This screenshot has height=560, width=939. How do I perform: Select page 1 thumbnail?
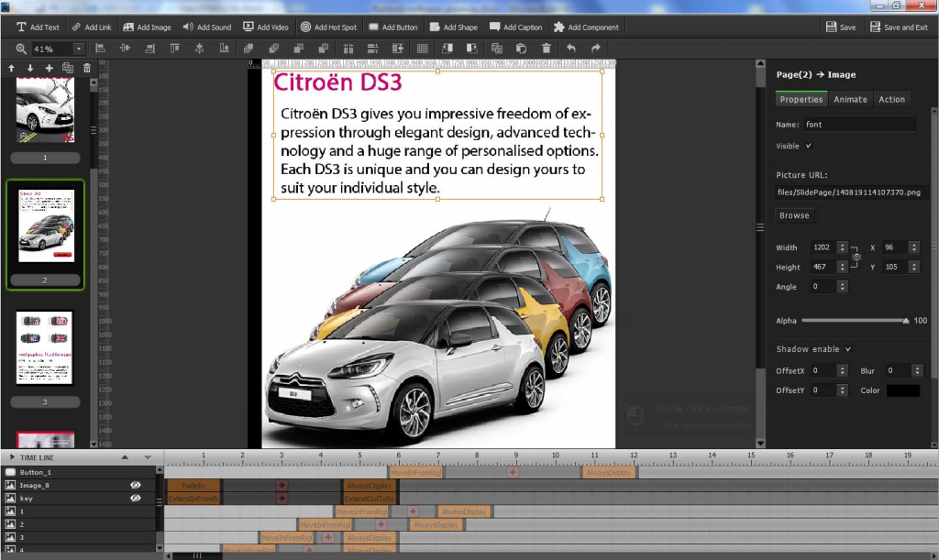tap(46, 110)
